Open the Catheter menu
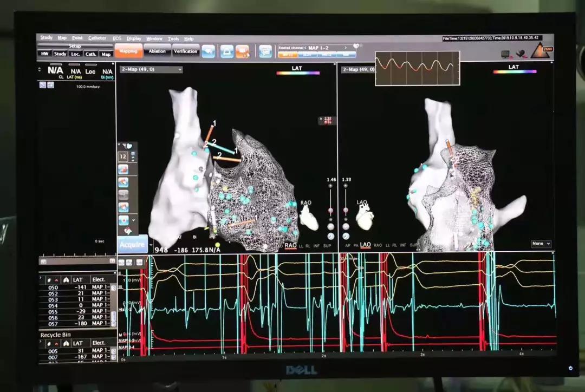The width and height of the screenshot is (585, 392). coord(97,38)
